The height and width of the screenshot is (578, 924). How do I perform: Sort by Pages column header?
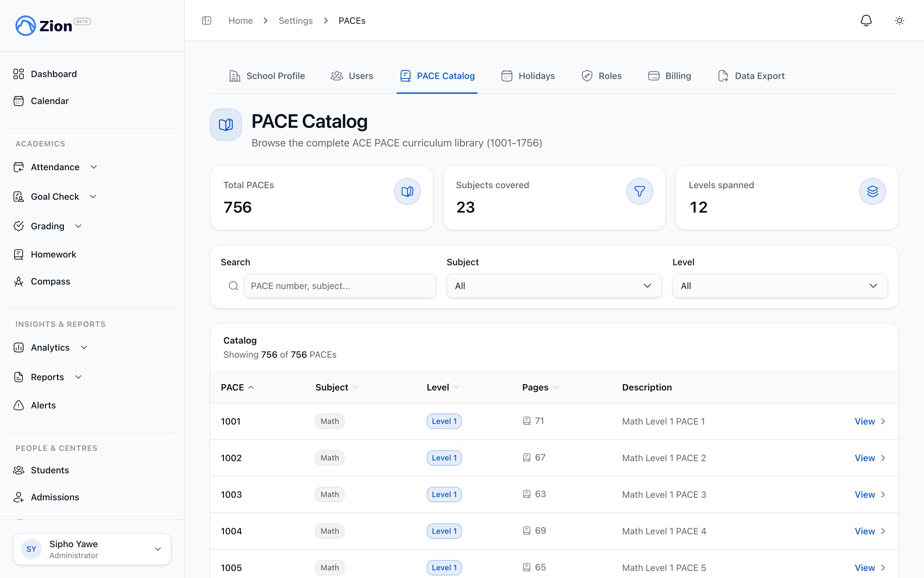(x=540, y=387)
